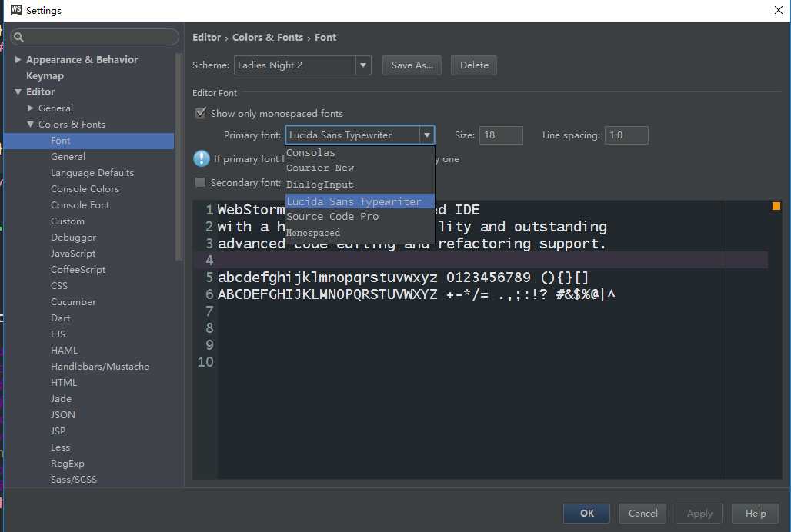Choose Courier New from font list
This screenshot has height=532, width=791.
click(x=359, y=168)
